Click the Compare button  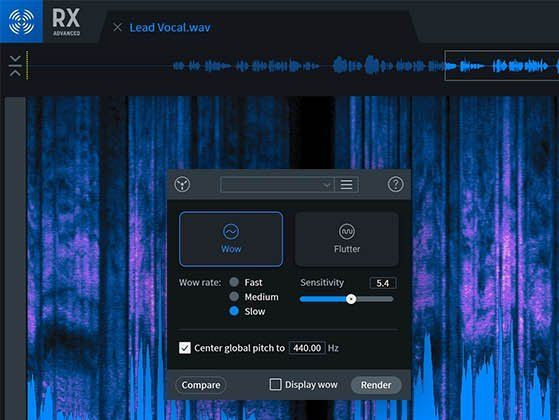point(201,385)
